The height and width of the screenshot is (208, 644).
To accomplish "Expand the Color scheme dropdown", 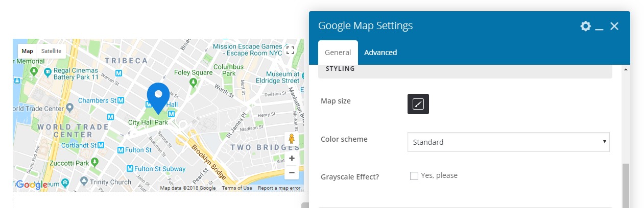I will (508, 142).
